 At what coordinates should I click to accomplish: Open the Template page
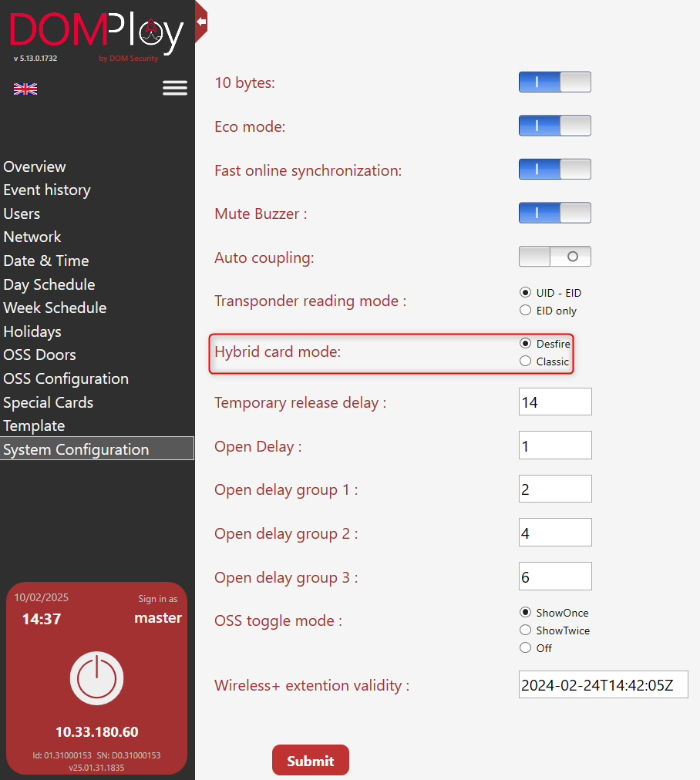34,426
